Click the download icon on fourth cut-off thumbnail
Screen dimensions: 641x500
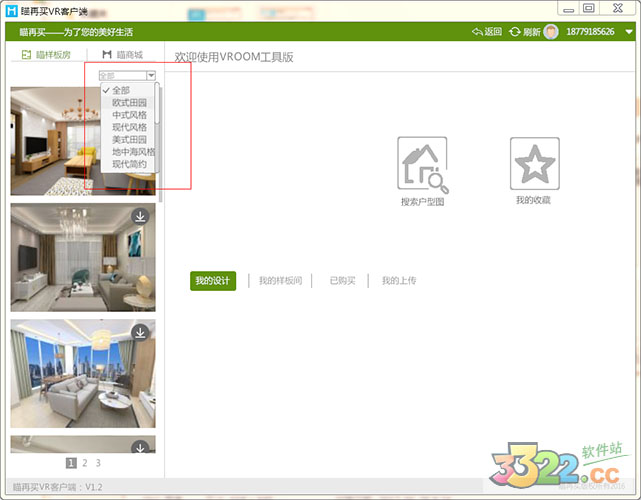[140, 447]
